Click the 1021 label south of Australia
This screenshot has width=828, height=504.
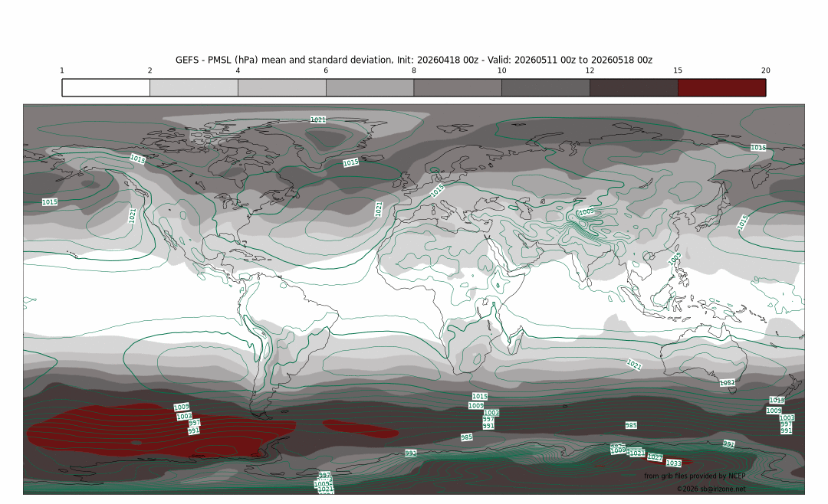[x=634, y=365]
